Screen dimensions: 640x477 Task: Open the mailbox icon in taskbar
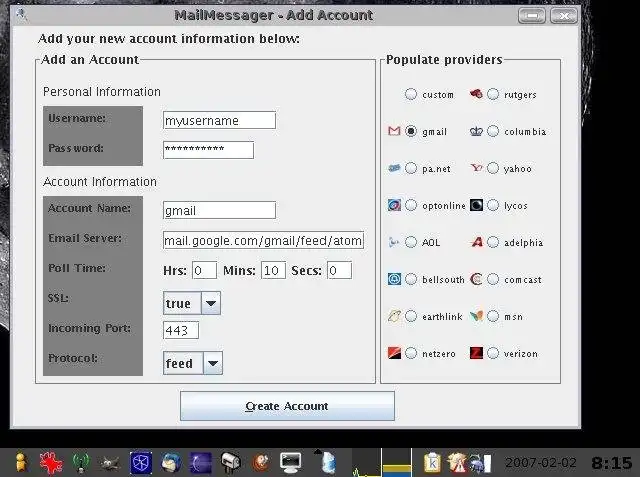pyautogui.click(x=231, y=463)
